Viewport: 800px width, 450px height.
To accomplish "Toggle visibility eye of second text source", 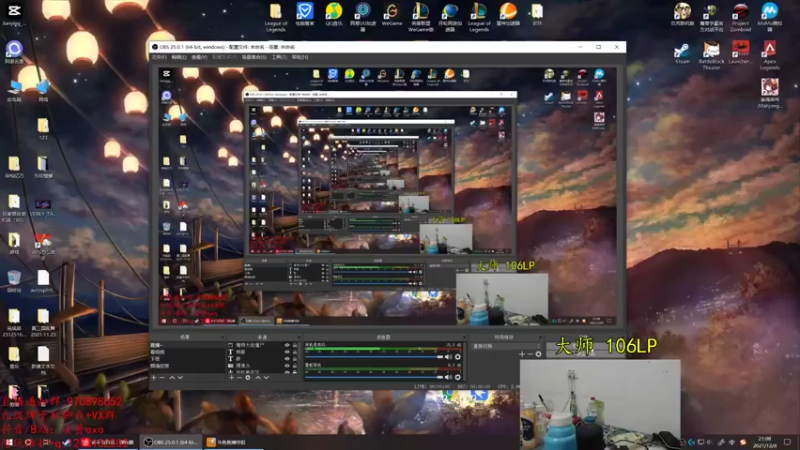I will pyautogui.click(x=287, y=359).
